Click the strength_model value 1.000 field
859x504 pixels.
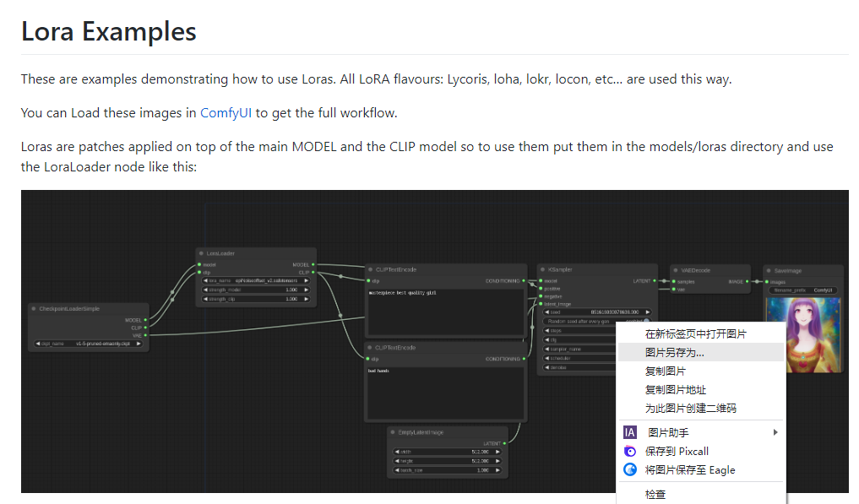[291, 290]
